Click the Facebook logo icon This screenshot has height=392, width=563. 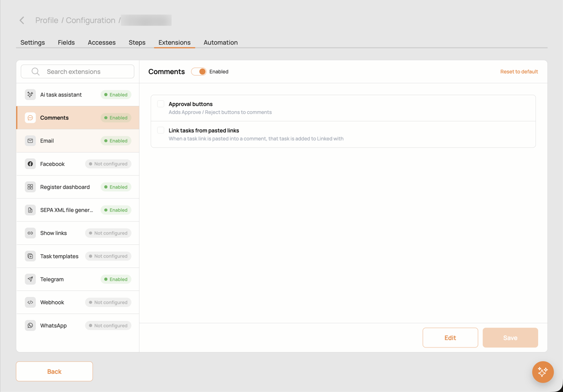point(30,164)
